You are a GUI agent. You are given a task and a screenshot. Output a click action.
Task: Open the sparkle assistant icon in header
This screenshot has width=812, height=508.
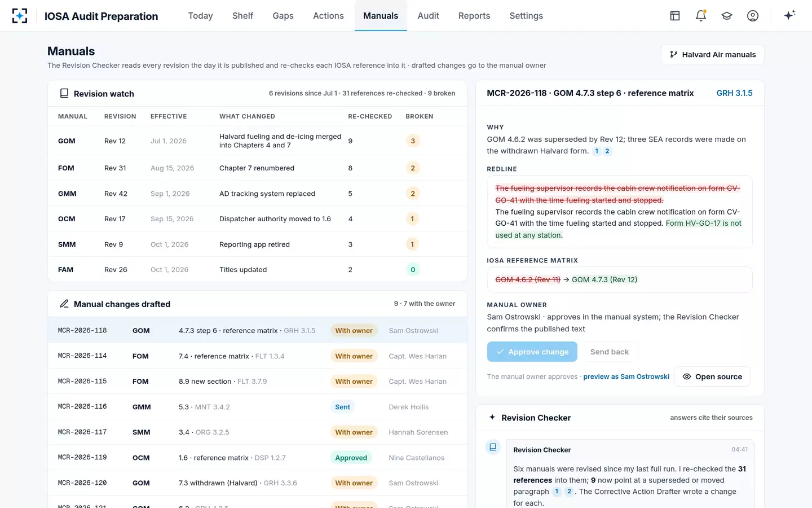[x=789, y=15]
